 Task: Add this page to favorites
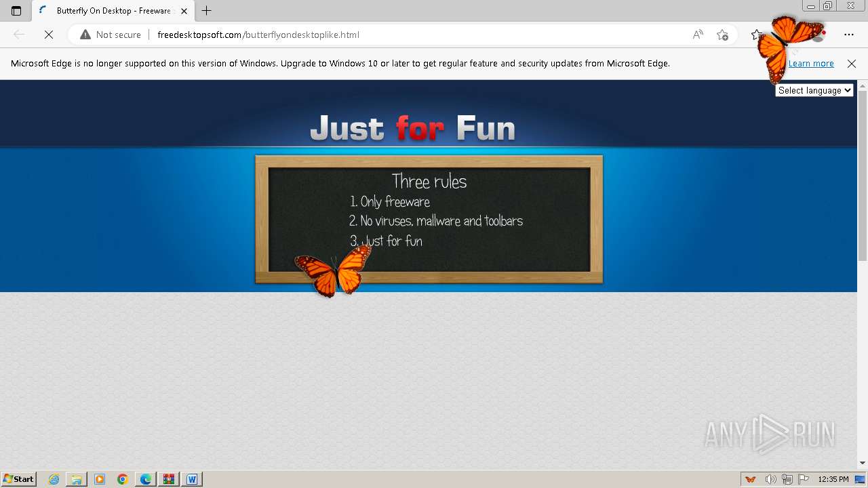coord(722,35)
